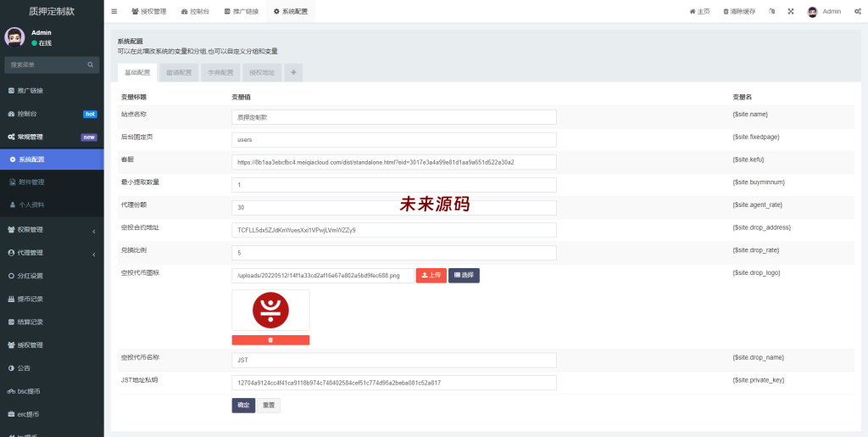
Task: Switch to the 授权管理 top tab
Action: click(x=149, y=11)
